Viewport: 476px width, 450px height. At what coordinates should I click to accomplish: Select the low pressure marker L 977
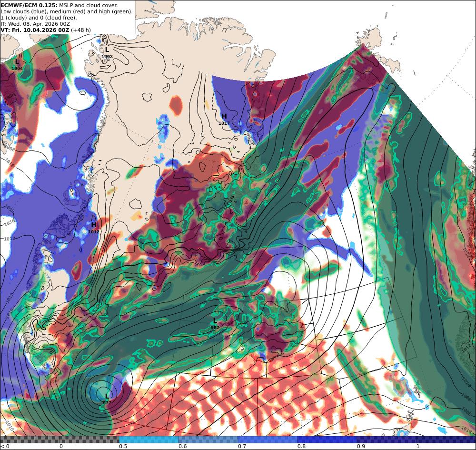[x=107, y=399]
